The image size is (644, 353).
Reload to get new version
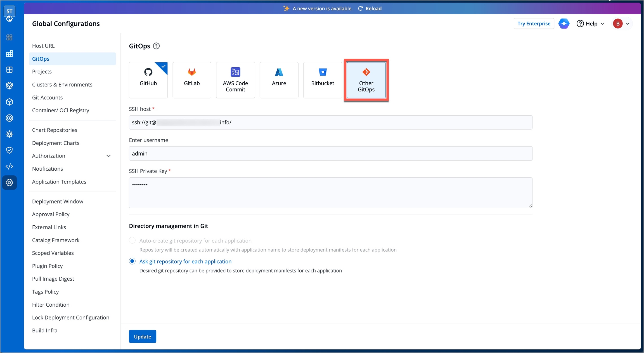tap(370, 9)
